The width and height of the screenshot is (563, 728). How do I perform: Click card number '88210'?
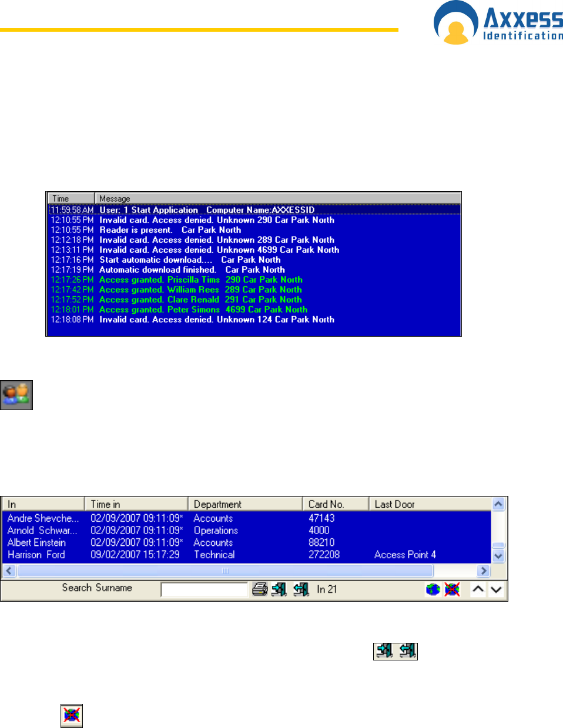point(321,543)
